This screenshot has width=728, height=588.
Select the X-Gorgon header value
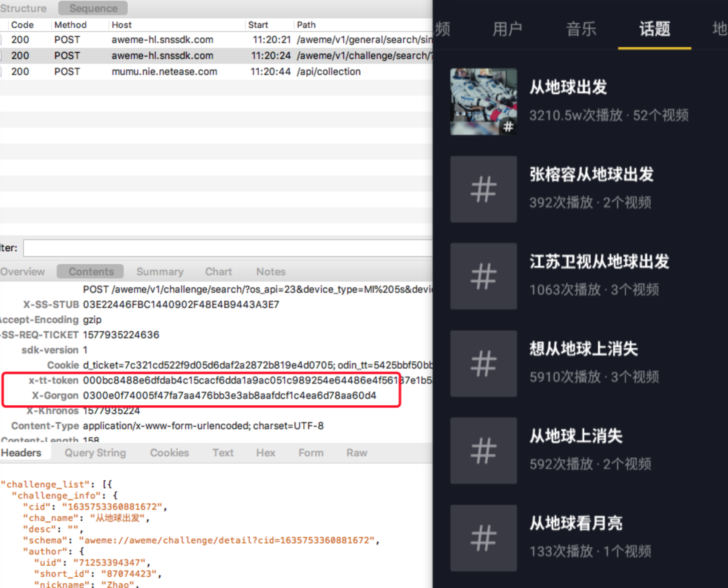coord(229,396)
